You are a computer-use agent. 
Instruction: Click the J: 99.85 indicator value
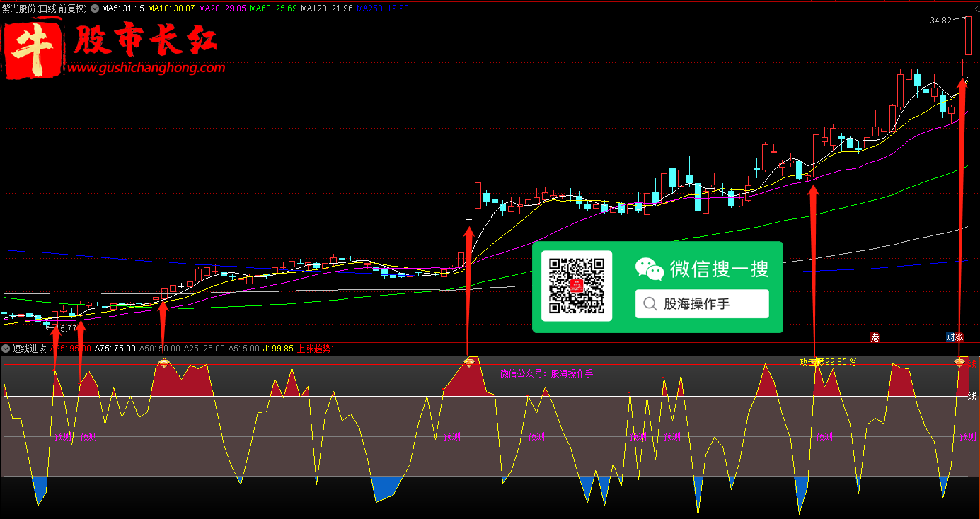point(278,349)
